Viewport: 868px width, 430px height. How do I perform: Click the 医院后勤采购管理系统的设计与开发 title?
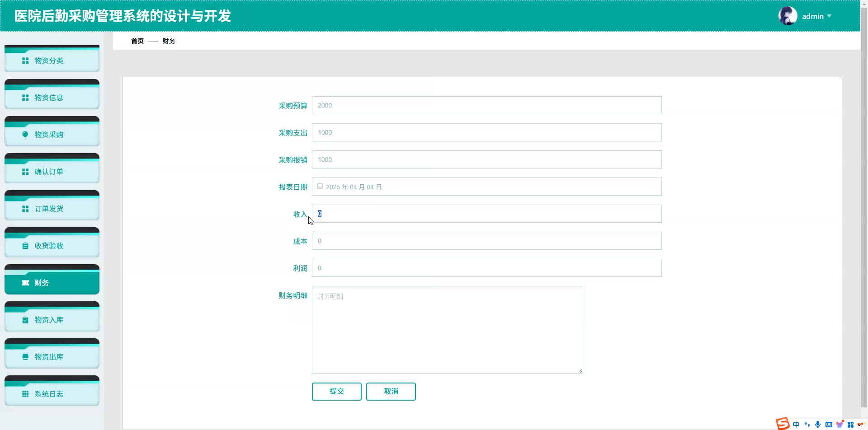point(123,16)
